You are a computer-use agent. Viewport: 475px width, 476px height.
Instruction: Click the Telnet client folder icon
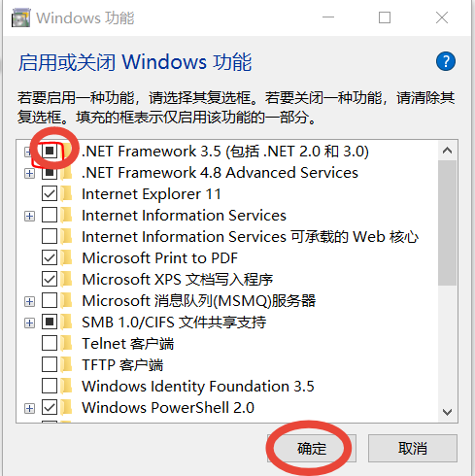pos(67,343)
